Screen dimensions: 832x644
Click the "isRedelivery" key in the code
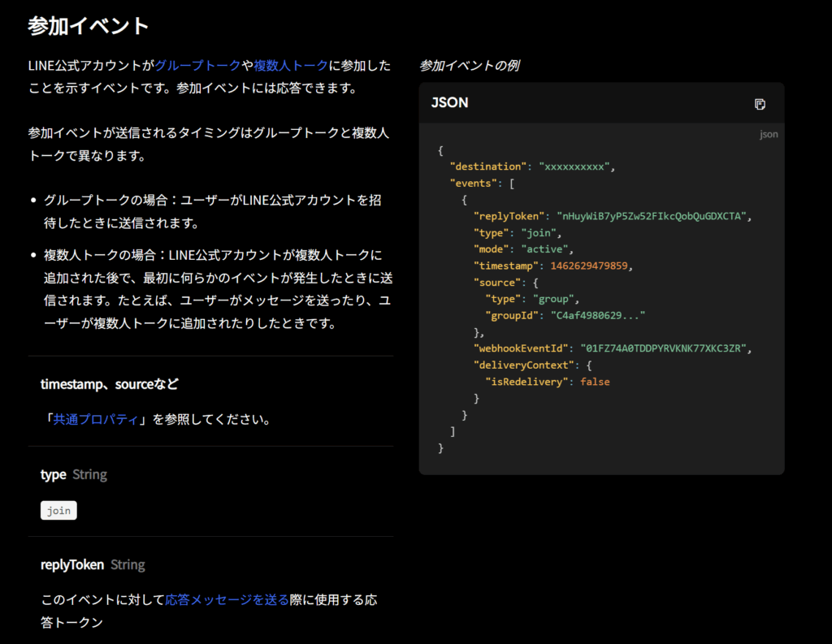526,382
